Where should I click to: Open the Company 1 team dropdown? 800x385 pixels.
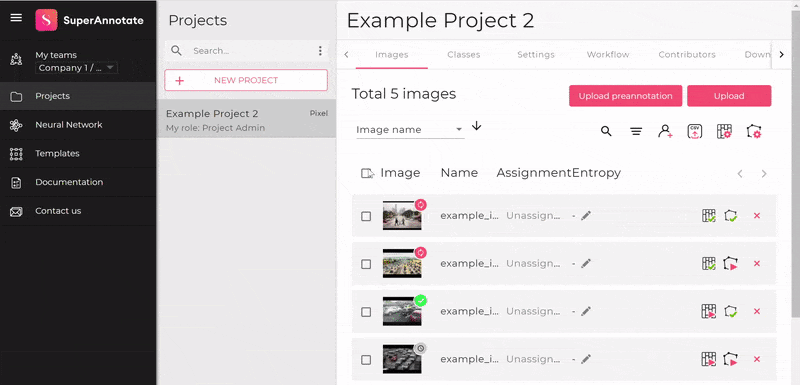click(x=76, y=68)
